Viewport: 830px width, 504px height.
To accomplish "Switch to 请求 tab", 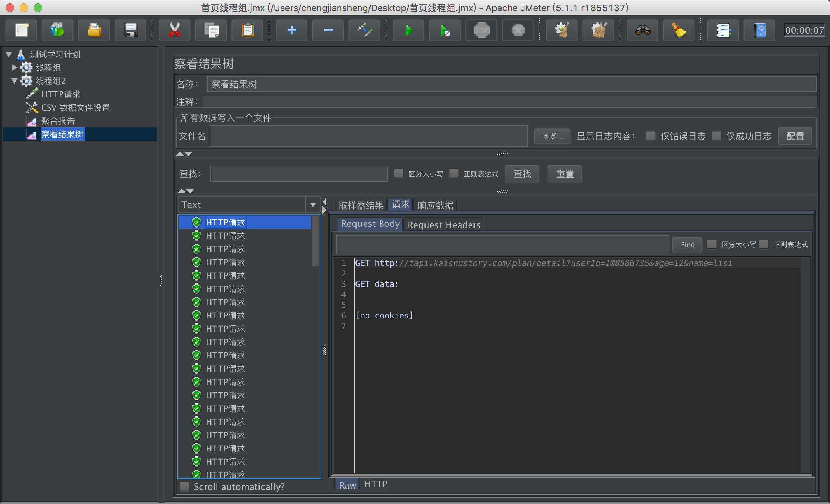I will pos(400,204).
